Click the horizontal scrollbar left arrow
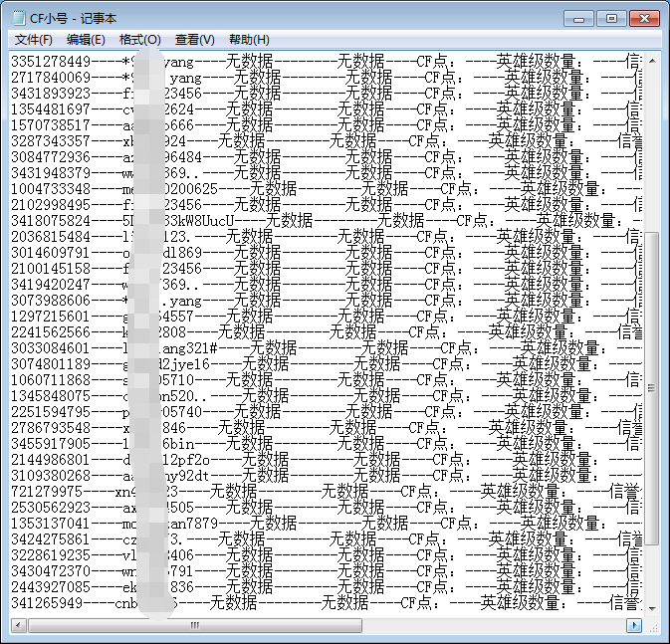The image size is (670, 644). point(19,625)
